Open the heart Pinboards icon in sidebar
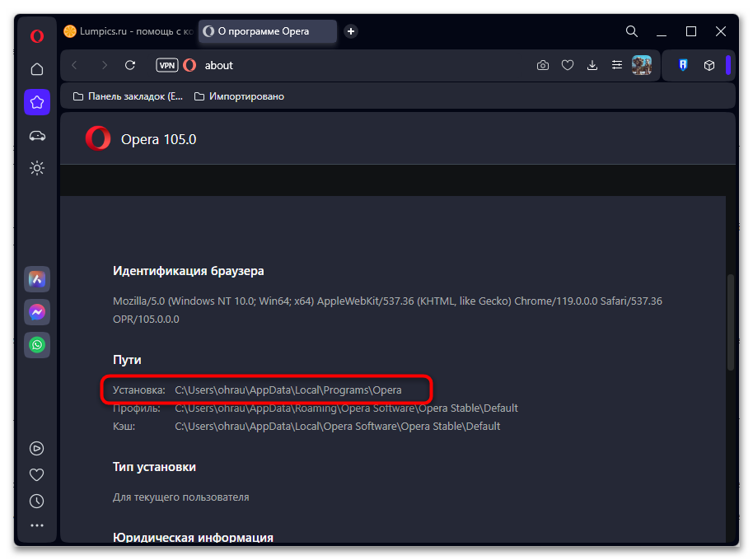The width and height of the screenshot is (753, 560). pyautogui.click(x=37, y=475)
